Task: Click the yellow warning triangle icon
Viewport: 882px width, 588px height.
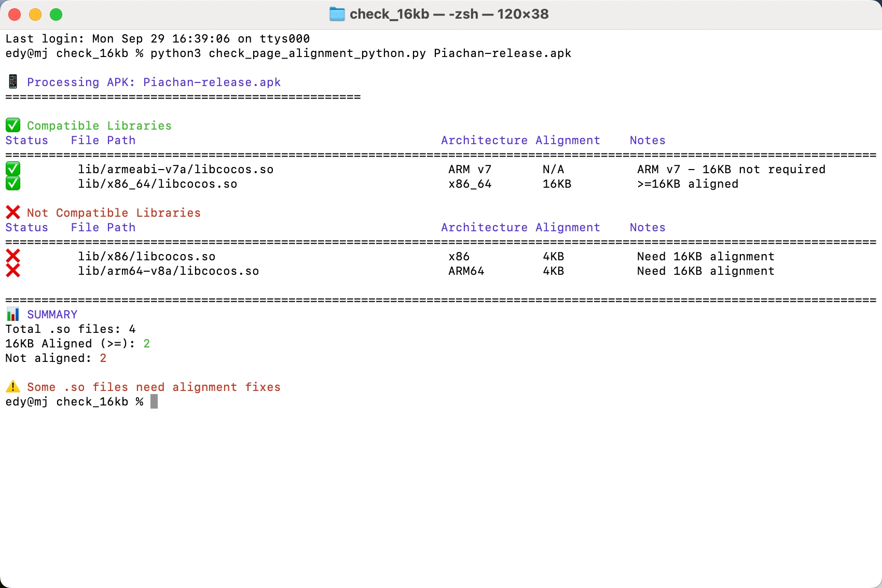Action: pyautogui.click(x=13, y=386)
